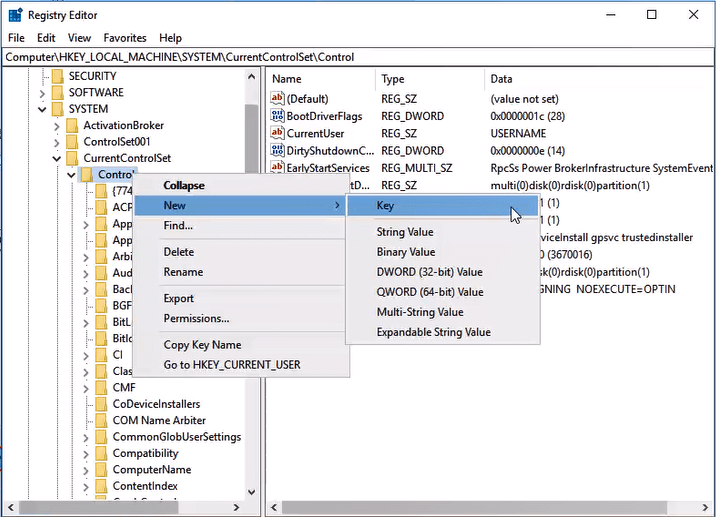
Task: Select DWORD (32-bit) Value option
Action: pos(429,272)
